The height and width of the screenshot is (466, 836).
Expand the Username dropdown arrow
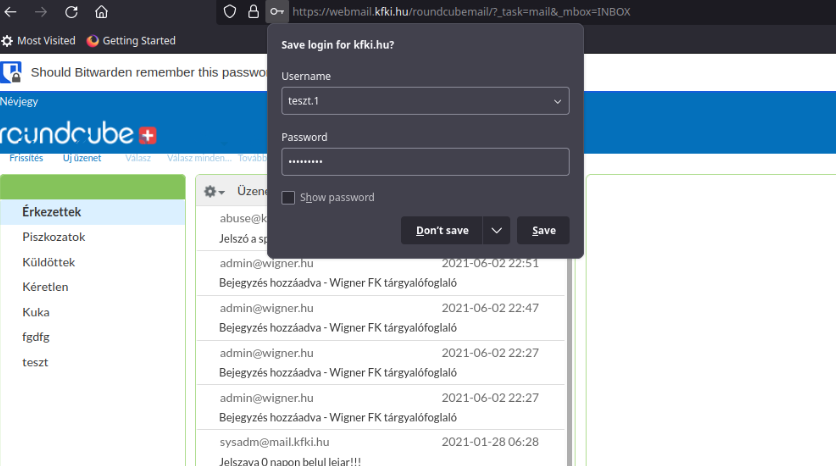pyautogui.click(x=557, y=101)
